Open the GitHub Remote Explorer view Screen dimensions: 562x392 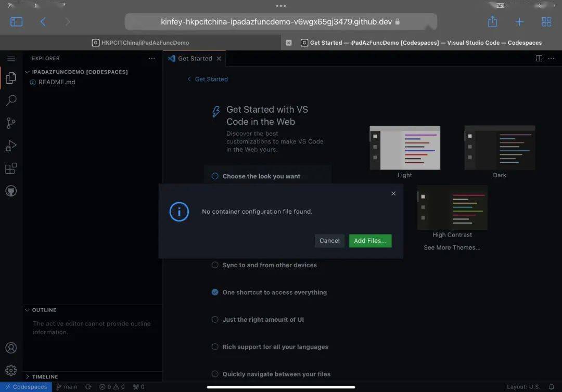[x=11, y=191]
